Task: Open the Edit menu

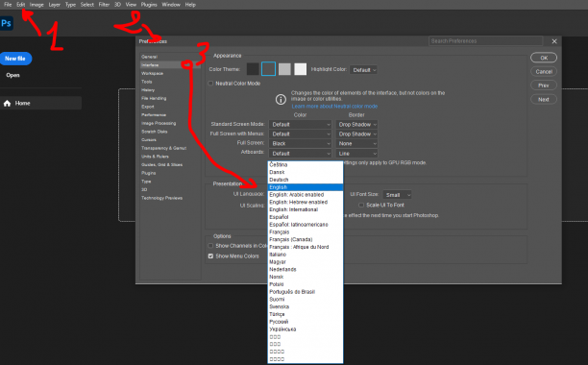Action: point(20,5)
